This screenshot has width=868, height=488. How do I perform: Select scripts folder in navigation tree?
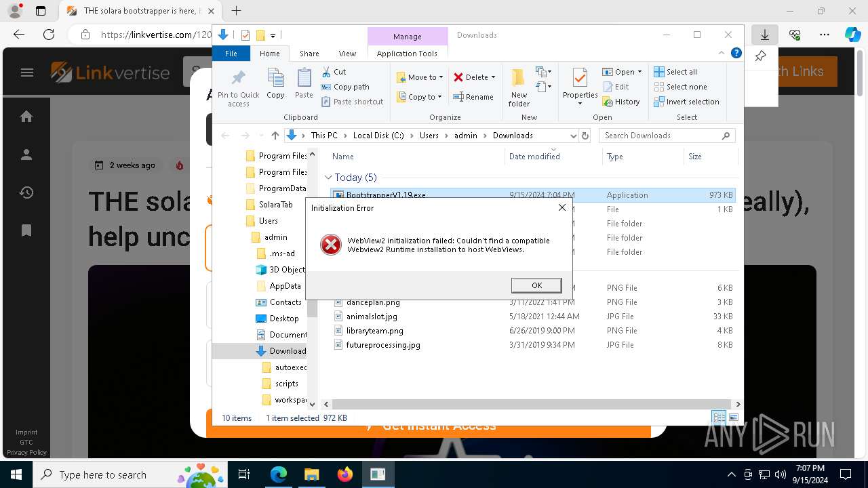pyautogui.click(x=280, y=384)
